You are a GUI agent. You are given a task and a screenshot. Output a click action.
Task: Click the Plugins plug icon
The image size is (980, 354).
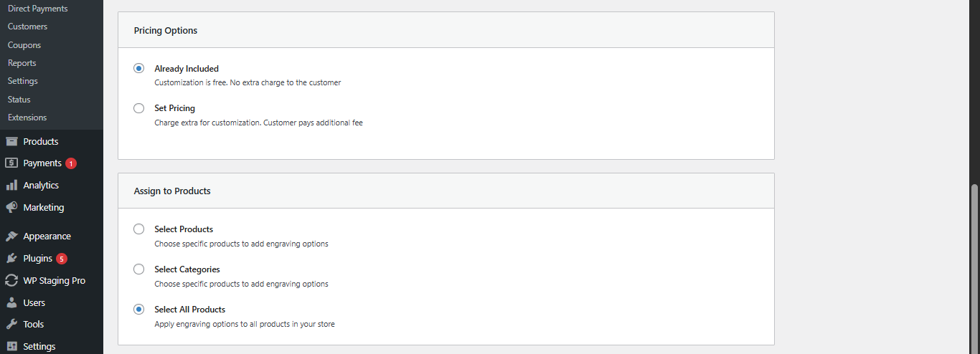point(11,259)
